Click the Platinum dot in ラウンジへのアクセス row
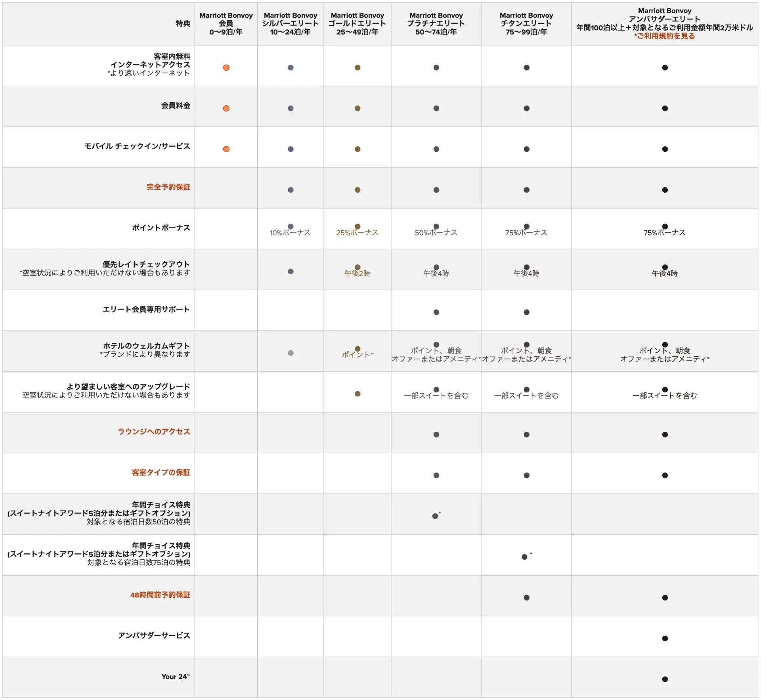This screenshot has width=761, height=700. [x=436, y=434]
